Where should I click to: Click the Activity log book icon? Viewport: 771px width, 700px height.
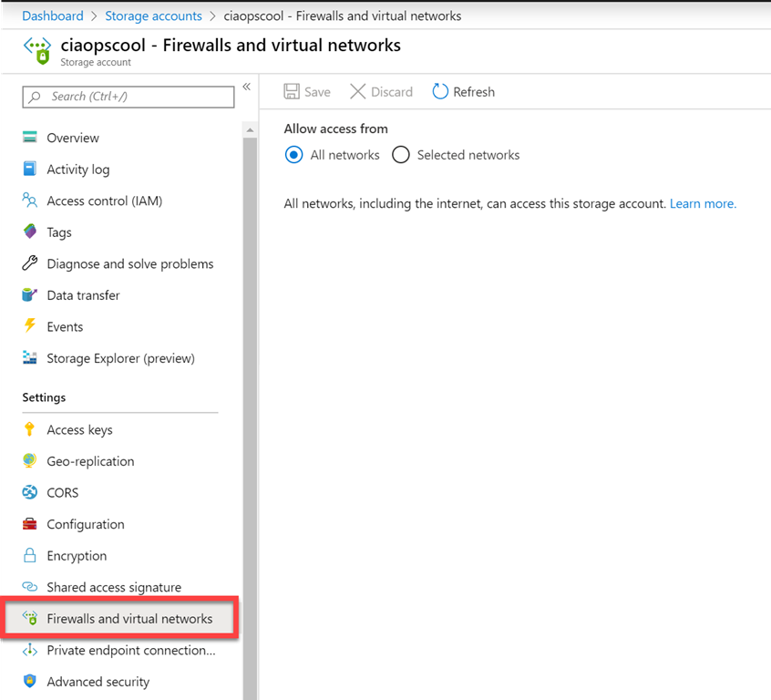click(x=30, y=170)
